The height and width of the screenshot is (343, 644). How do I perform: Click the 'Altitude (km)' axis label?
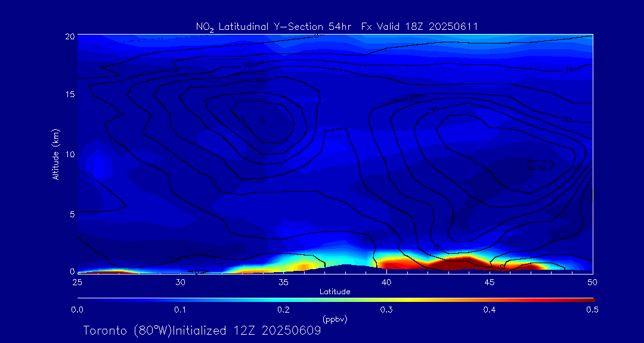pyautogui.click(x=56, y=154)
